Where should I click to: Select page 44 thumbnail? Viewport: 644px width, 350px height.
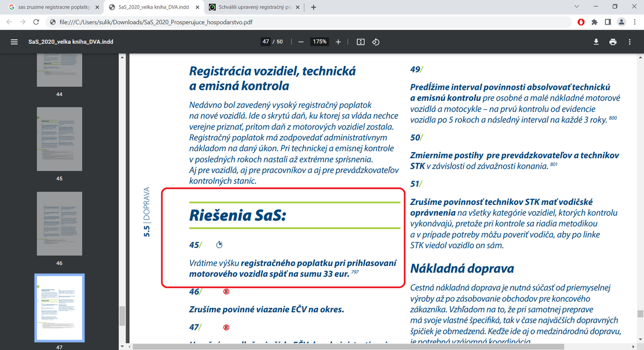(59, 70)
